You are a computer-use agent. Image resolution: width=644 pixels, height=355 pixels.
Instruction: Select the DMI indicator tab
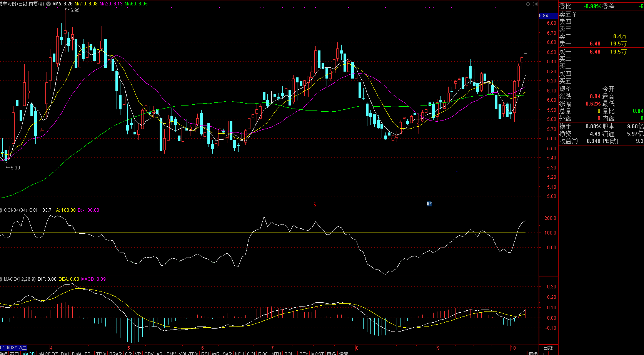(x=65, y=353)
